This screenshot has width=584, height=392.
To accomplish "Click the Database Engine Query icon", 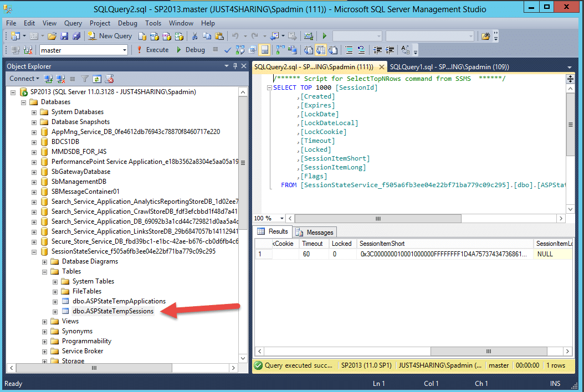I will pyautogui.click(x=142, y=36).
